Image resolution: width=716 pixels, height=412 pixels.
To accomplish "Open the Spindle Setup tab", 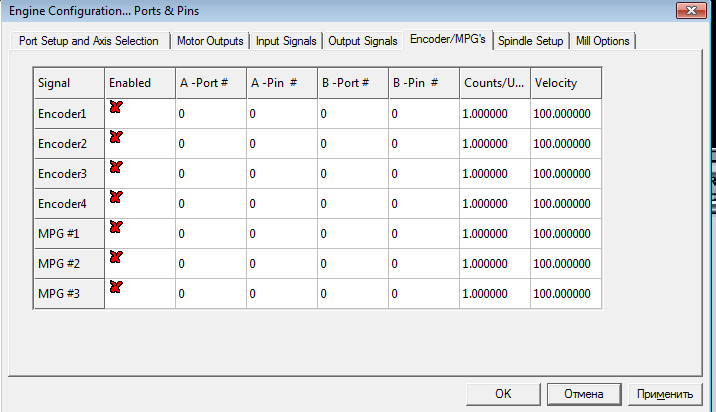I will tap(530, 41).
